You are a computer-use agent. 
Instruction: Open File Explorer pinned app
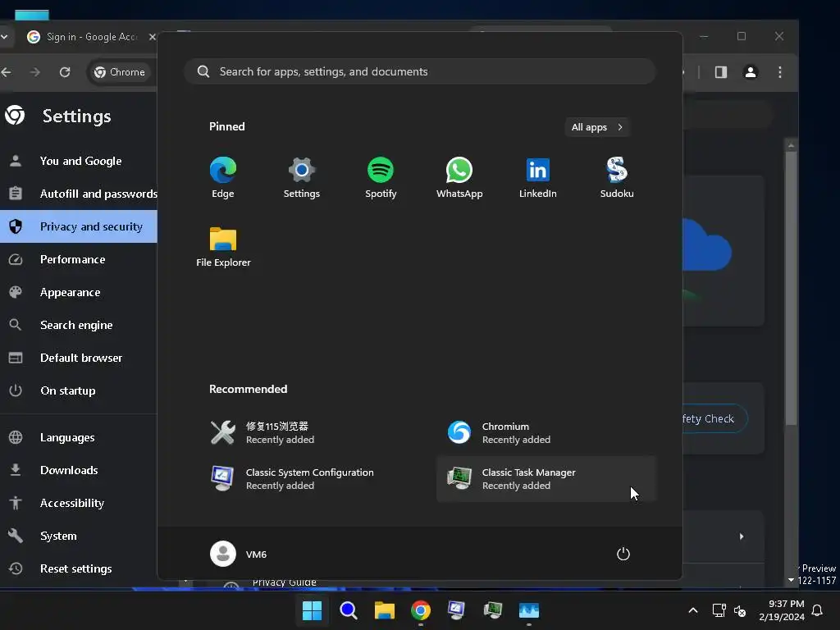223,247
